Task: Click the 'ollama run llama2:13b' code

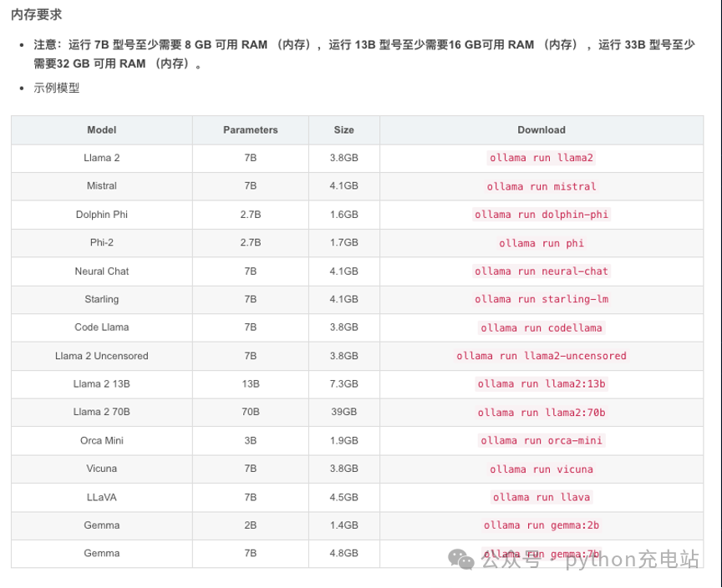Action: point(541,383)
